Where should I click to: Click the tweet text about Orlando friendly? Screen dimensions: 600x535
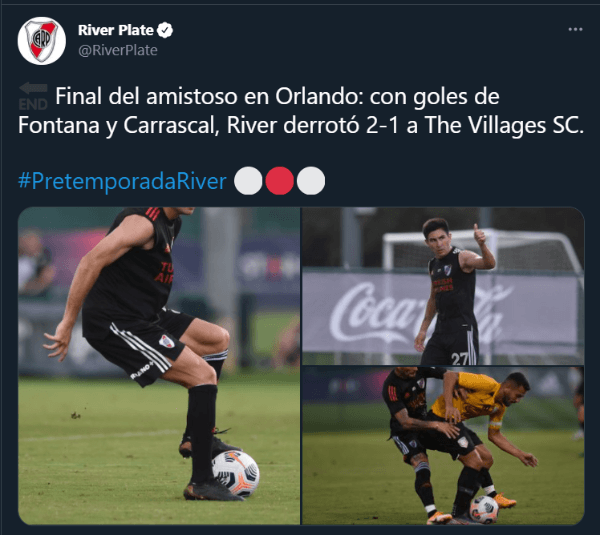click(x=301, y=111)
